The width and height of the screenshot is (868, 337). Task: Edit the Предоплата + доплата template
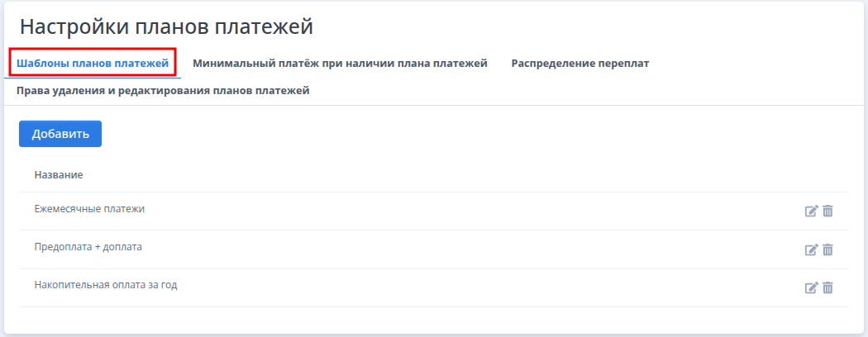coord(811,249)
